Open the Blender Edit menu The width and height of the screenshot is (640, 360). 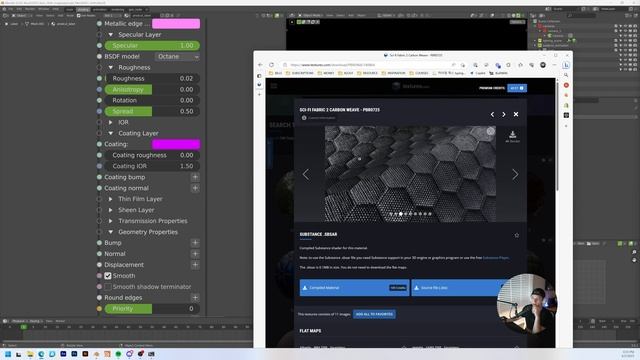pyautogui.click(x=19, y=9)
